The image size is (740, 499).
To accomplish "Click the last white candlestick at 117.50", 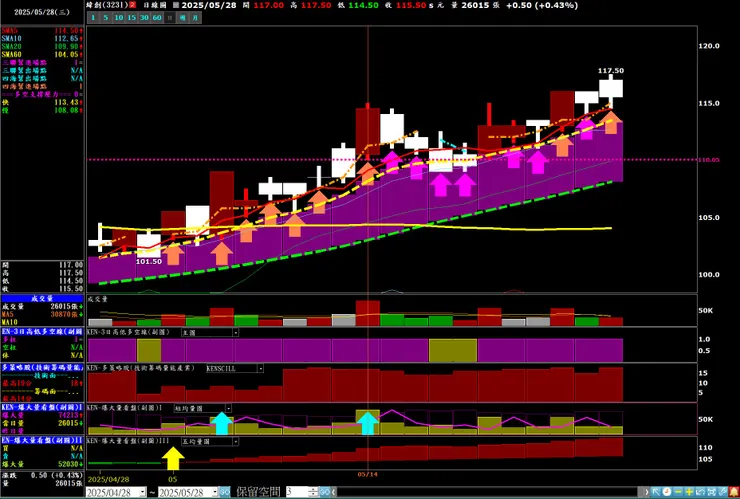I will click(x=611, y=89).
